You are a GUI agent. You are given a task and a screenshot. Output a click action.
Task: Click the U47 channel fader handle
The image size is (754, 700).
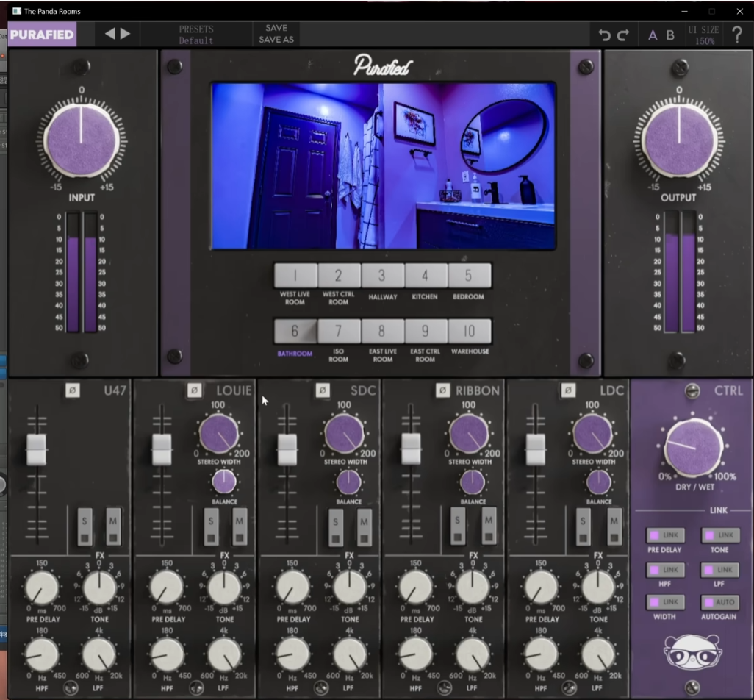(x=36, y=449)
